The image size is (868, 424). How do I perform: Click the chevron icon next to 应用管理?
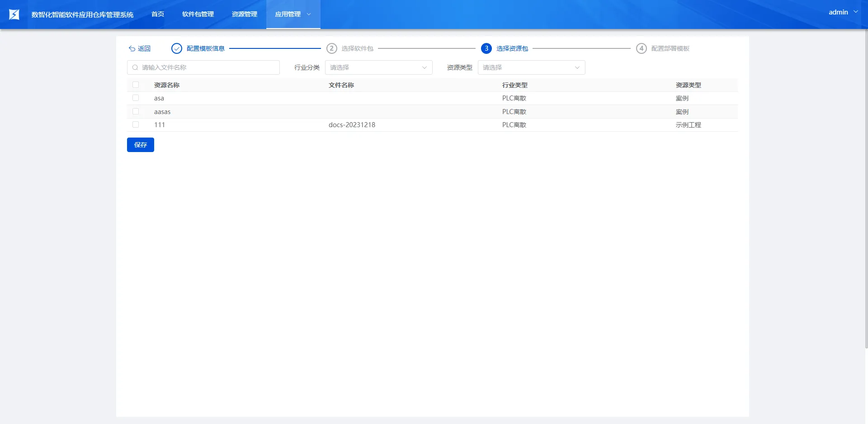309,14
